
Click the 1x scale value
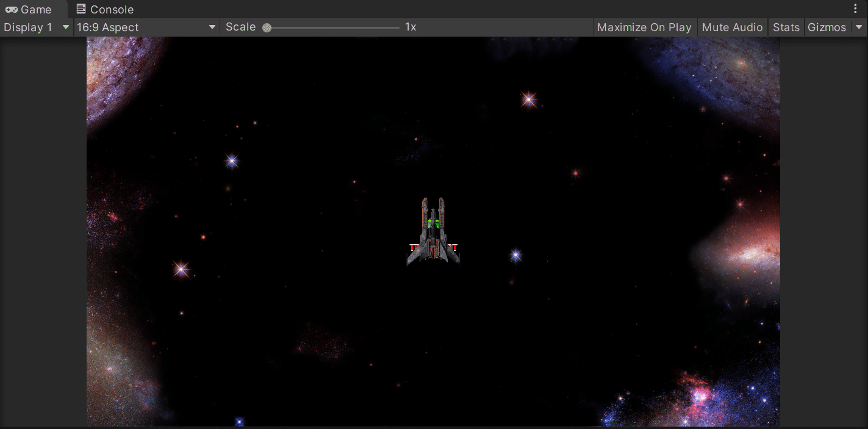411,27
